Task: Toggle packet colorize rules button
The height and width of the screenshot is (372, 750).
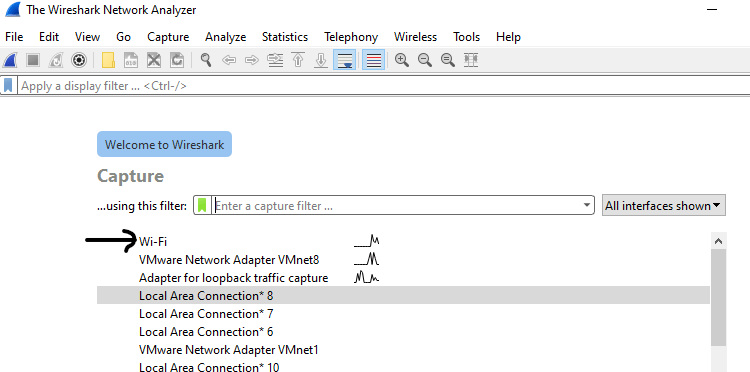Action: coord(374,60)
